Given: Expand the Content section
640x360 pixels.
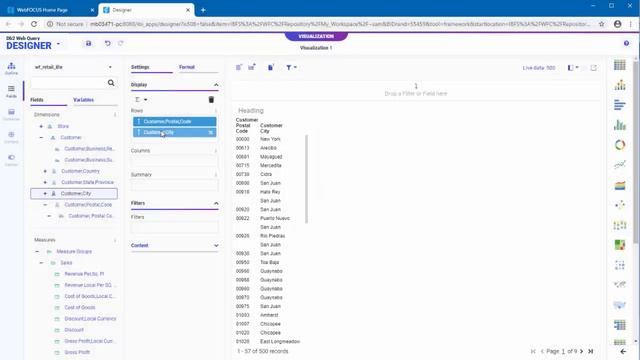Looking at the screenshot, I should point(216,246).
